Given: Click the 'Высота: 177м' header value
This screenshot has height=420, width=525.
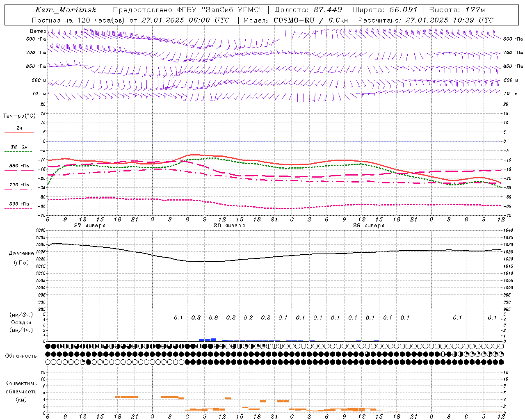Looking at the screenshot, I should [x=457, y=10].
